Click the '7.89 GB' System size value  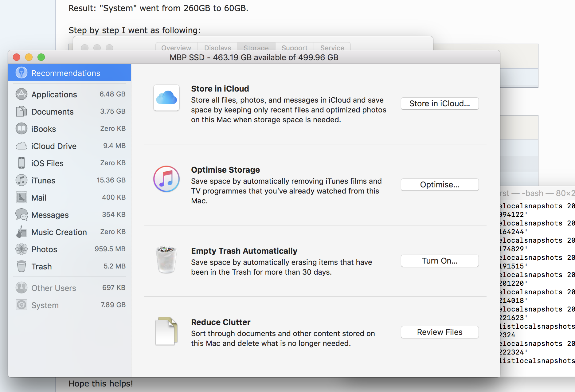coord(113,305)
